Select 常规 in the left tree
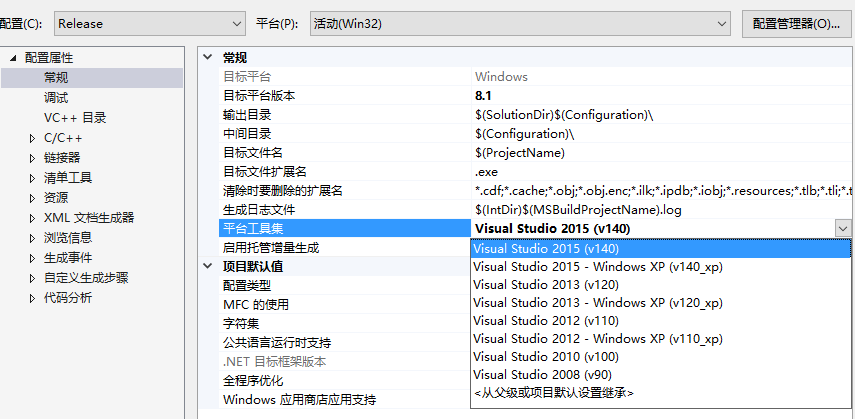 click(x=56, y=78)
